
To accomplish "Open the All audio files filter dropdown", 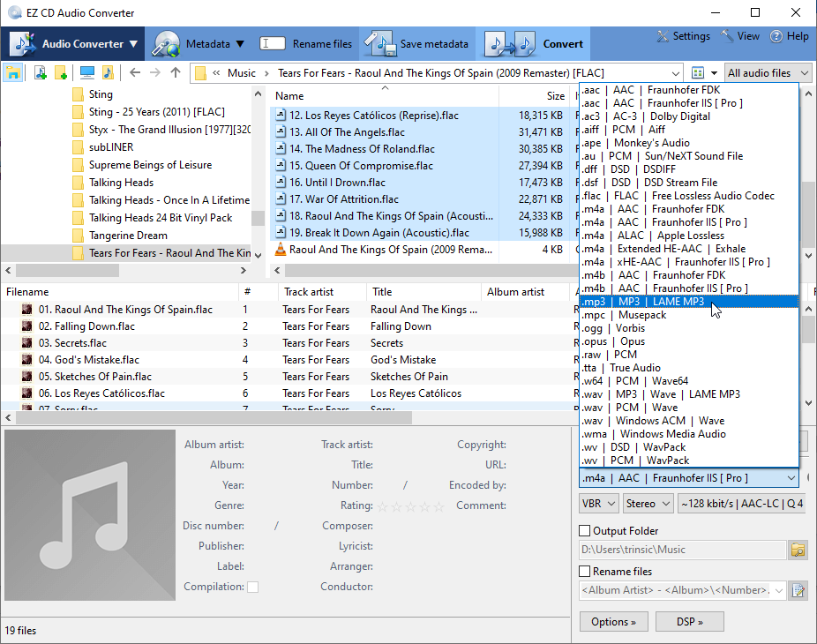I will (767, 72).
